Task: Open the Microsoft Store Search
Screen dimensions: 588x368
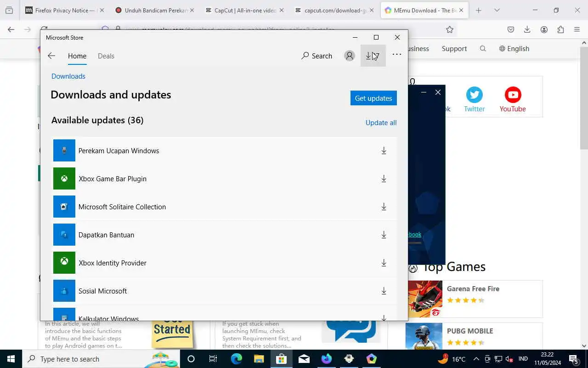Action: 317,56
